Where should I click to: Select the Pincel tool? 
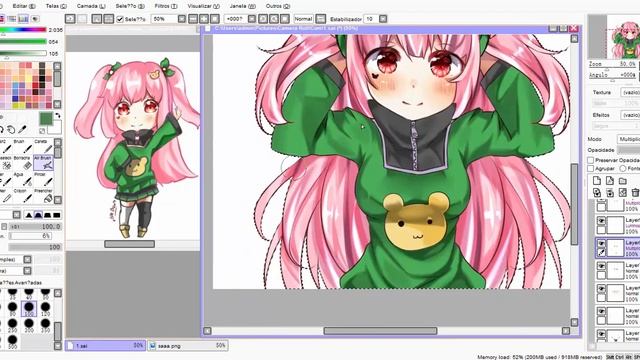(x=43, y=180)
